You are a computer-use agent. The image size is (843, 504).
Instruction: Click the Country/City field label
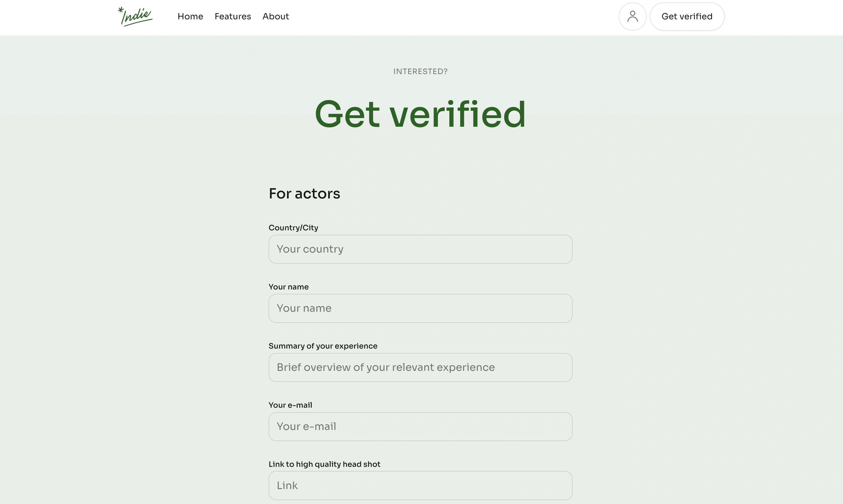[293, 227]
